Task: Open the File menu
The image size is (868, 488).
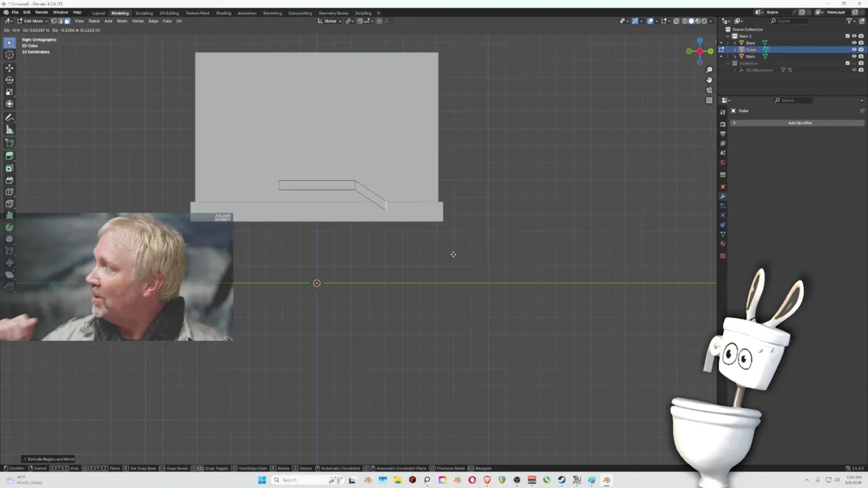Action: click(x=15, y=13)
